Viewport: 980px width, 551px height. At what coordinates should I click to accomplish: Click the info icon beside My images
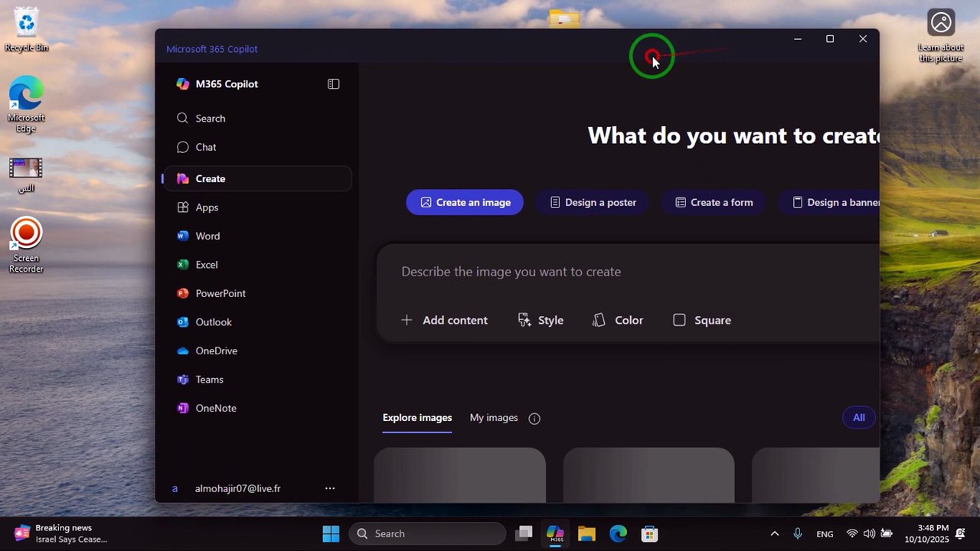coord(534,419)
